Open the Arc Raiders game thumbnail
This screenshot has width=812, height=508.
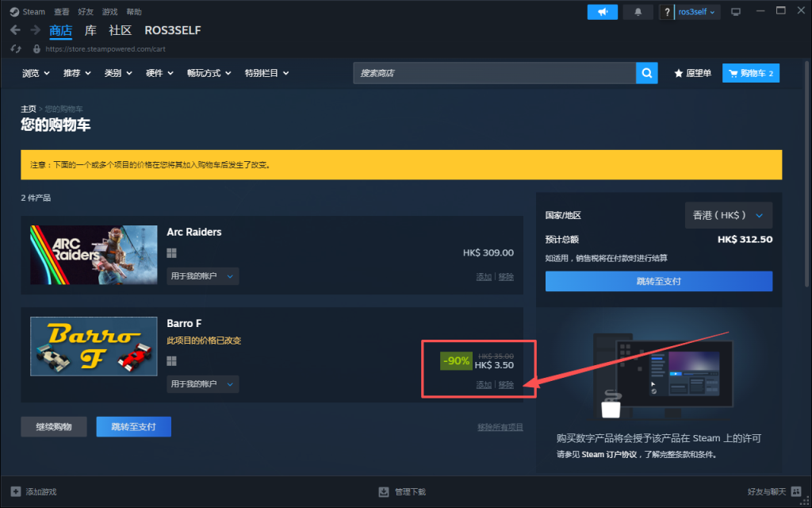[82, 255]
